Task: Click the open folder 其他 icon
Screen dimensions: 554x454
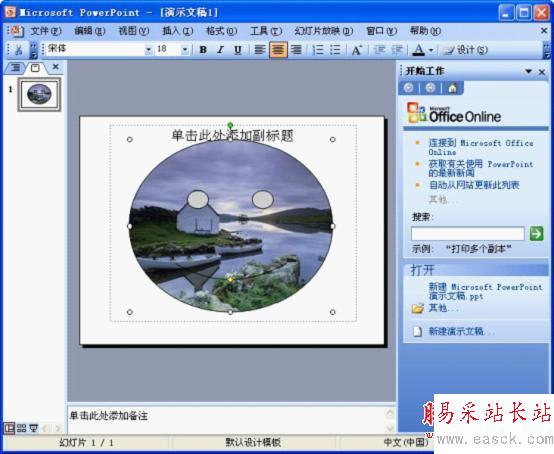Action: 417,308
